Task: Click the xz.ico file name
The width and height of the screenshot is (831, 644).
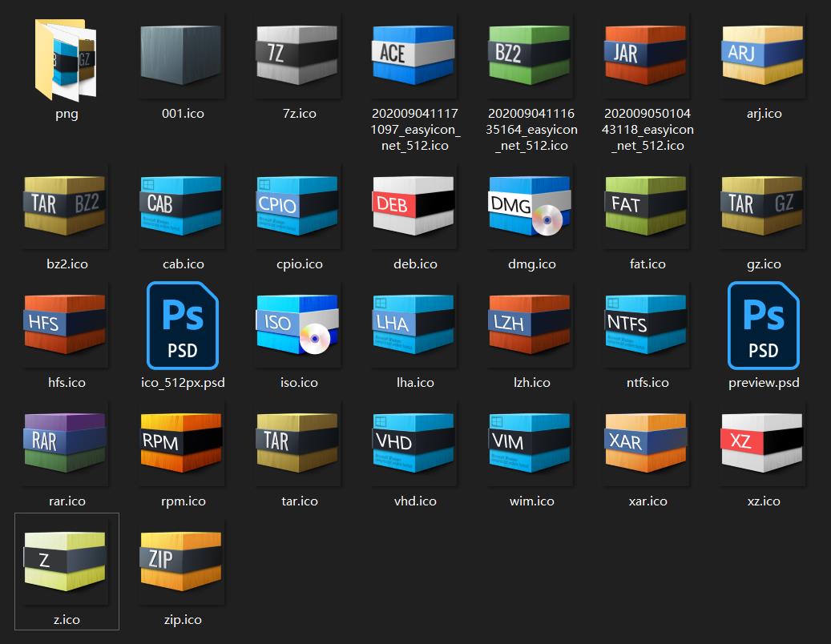Action: click(x=764, y=501)
